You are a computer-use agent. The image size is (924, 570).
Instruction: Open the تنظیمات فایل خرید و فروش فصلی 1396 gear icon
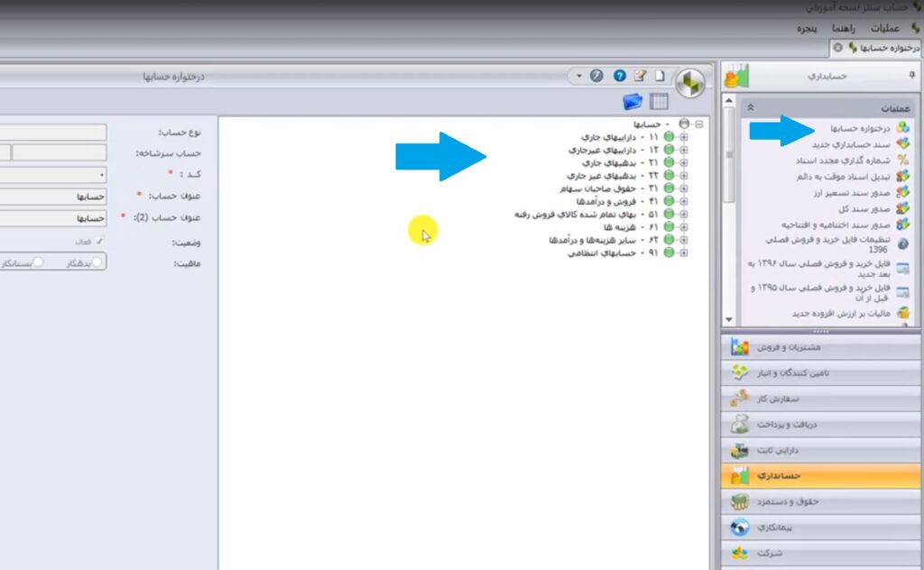point(902,244)
